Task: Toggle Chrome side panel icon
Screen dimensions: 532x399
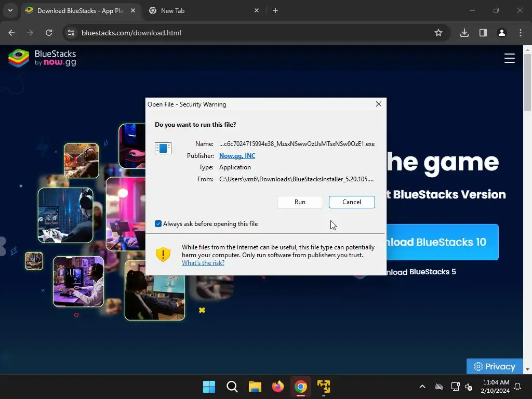Action: coord(483,33)
